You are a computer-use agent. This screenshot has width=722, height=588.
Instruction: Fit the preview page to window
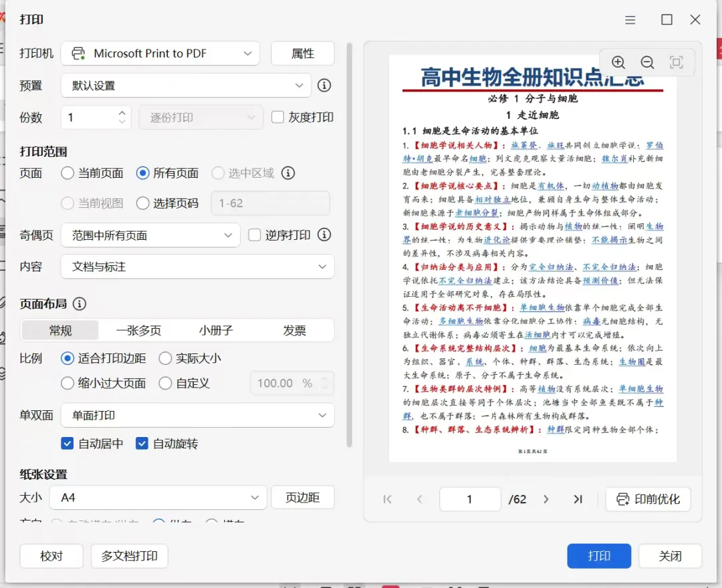(x=676, y=62)
